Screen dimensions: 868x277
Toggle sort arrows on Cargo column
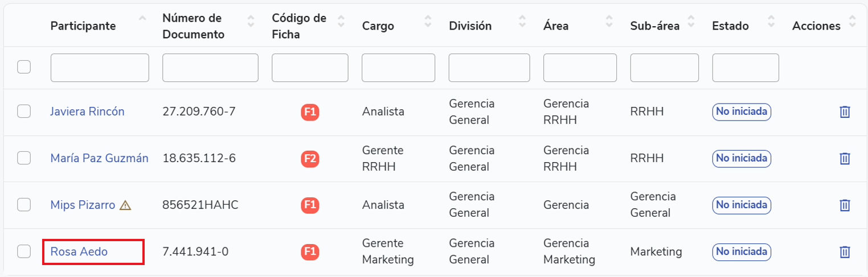tap(427, 22)
